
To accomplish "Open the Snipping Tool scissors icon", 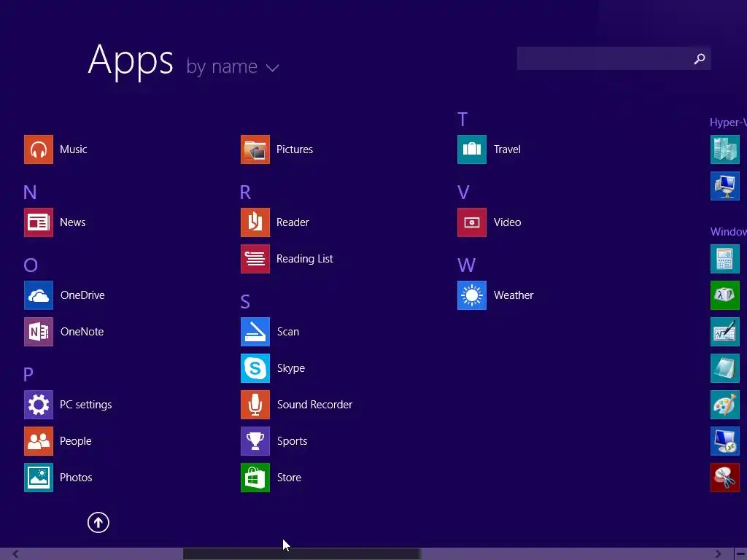I will [x=725, y=478].
